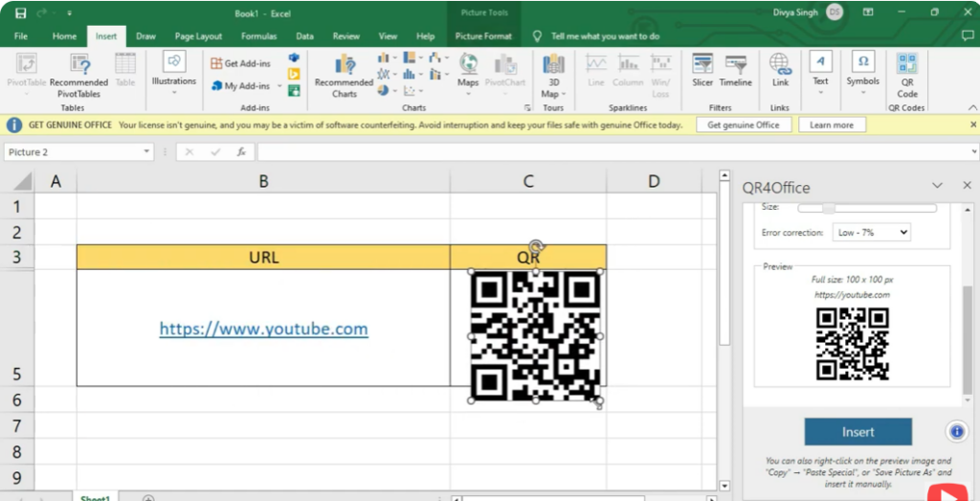
Task: Open the https://www.youtube.com hyperlink
Action: (x=264, y=329)
